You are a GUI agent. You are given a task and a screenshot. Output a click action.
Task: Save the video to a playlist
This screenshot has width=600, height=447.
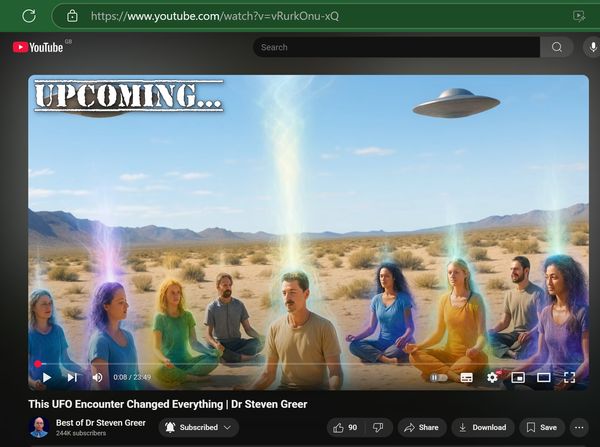coord(542,427)
